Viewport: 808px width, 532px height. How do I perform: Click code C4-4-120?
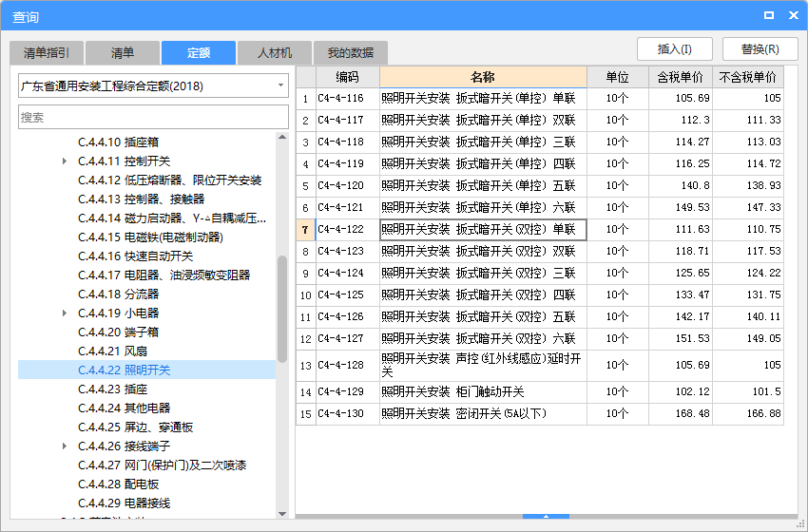tap(347, 186)
